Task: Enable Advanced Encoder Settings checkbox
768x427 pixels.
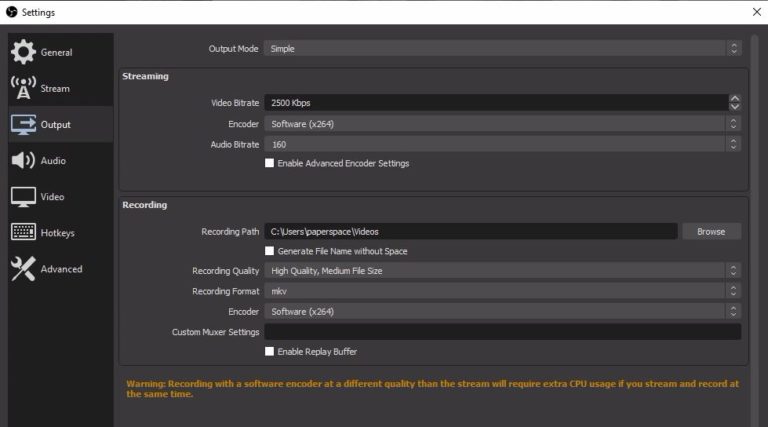Action: tap(269, 163)
